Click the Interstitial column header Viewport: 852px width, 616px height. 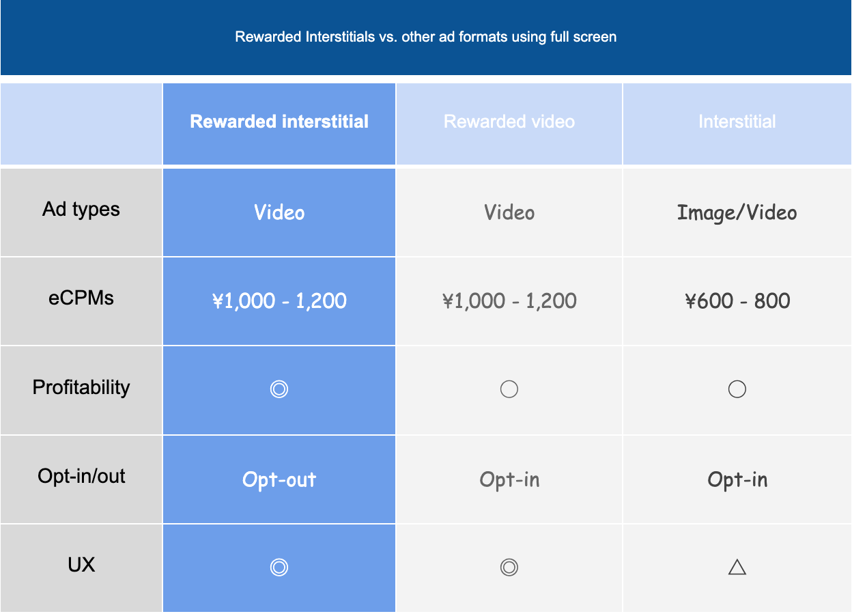737,122
